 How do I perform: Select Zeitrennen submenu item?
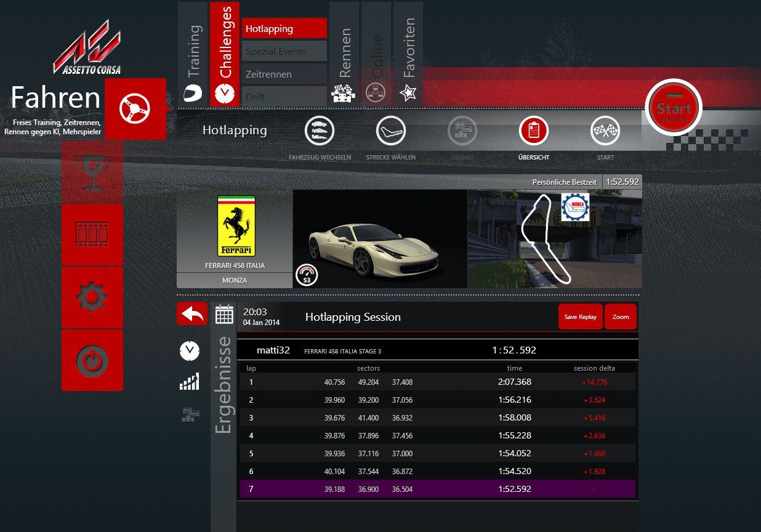click(x=284, y=74)
